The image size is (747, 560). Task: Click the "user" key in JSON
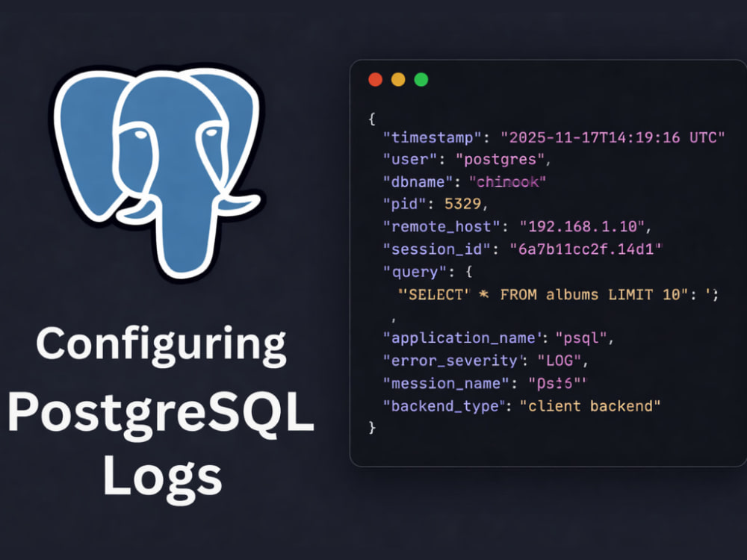pyautogui.click(x=410, y=159)
